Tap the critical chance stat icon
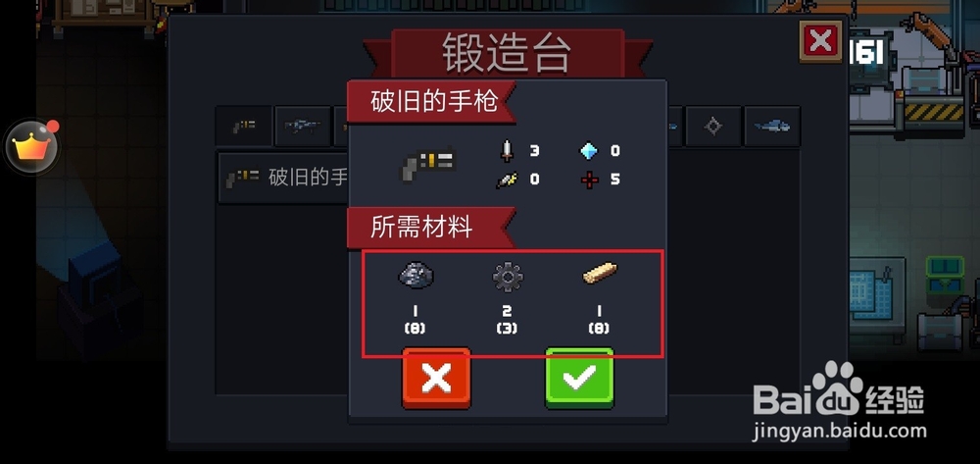980x464 pixels. pos(507,180)
